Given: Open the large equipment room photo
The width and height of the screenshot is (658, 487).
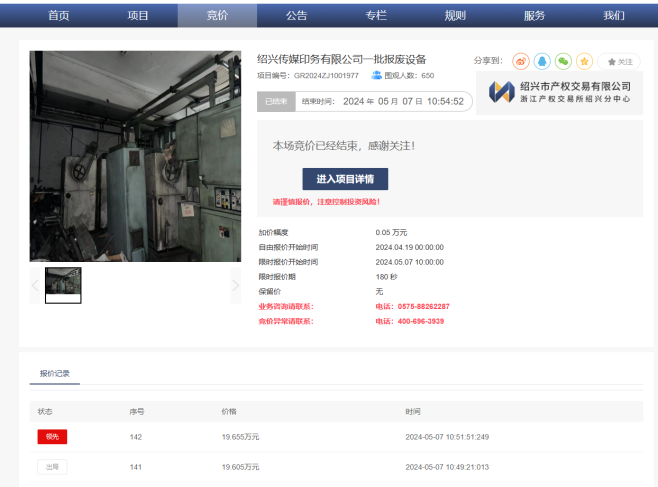Looking at the screenshot, I should click(135, 156).
